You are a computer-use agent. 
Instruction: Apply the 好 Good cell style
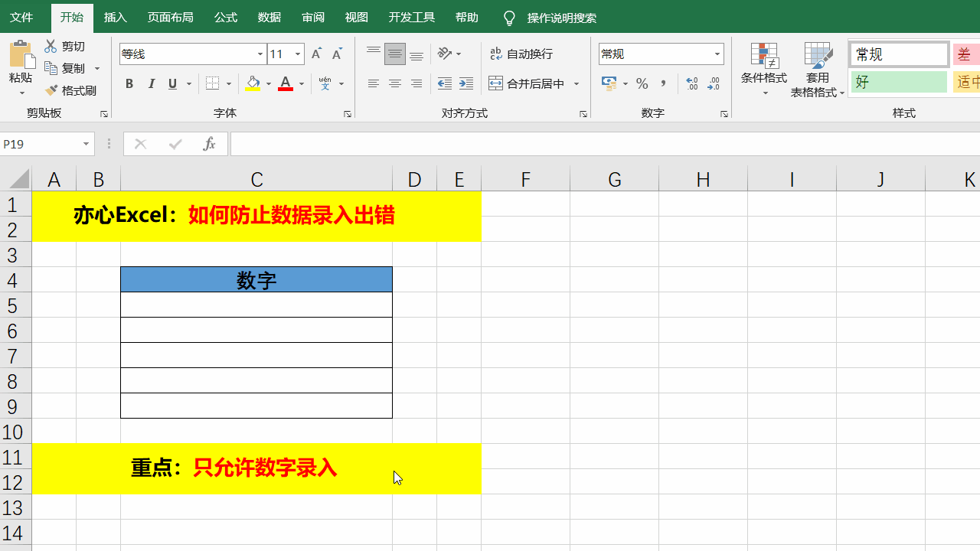(899, 82)
